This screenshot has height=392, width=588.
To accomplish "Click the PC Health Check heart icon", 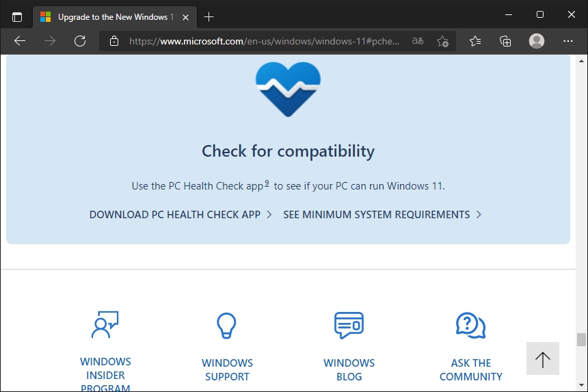I will click(288, 90).
